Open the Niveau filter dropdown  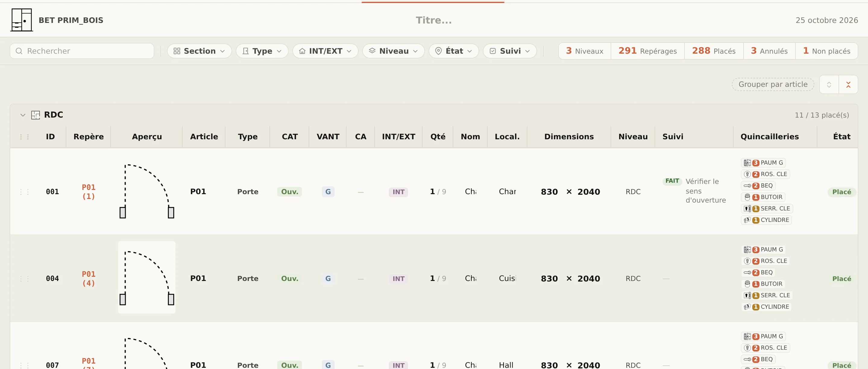pos(393,51)
